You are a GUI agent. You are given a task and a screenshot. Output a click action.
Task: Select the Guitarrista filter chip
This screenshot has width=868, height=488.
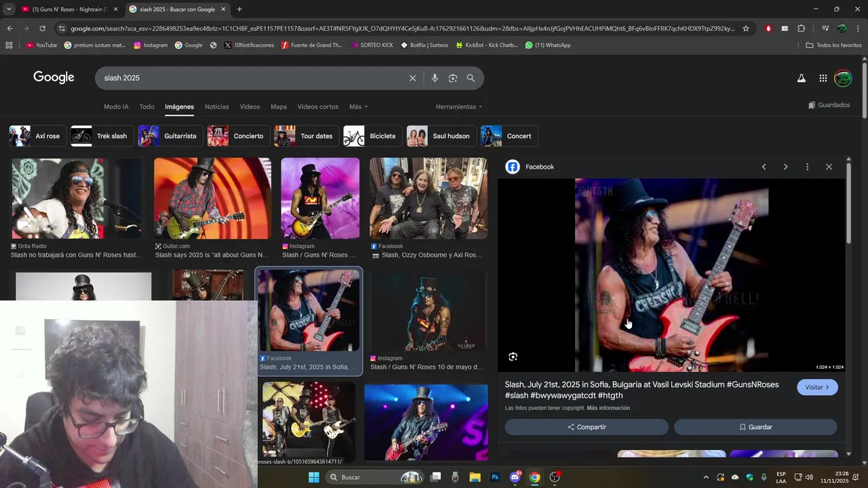[170, 136]
